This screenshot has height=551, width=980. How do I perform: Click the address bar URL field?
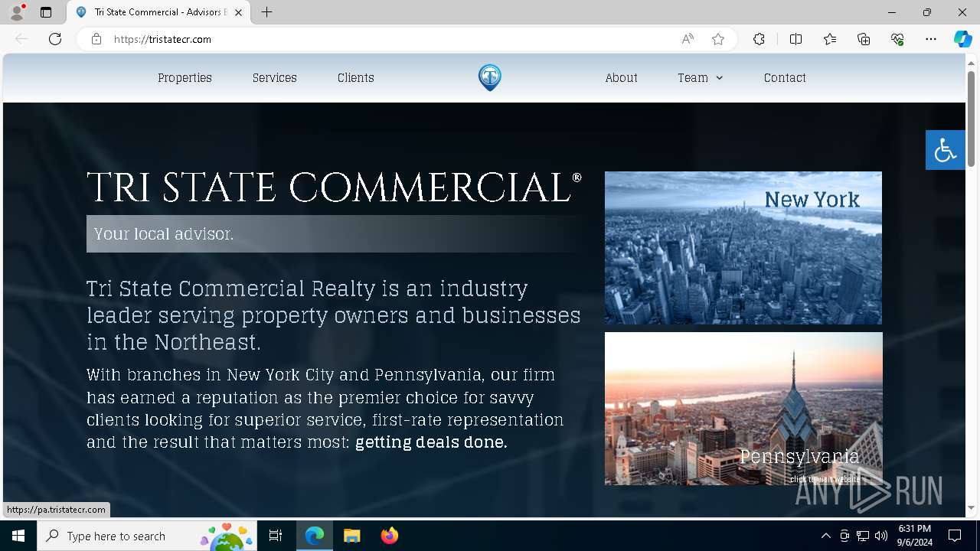point(390,39)
